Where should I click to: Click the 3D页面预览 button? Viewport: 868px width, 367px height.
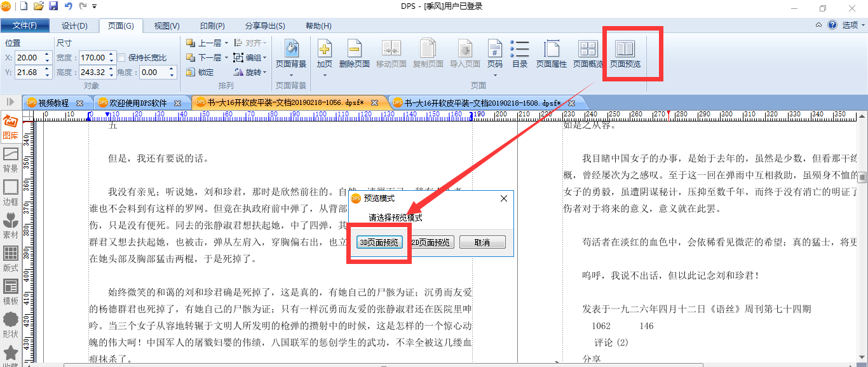click(379, 242)
